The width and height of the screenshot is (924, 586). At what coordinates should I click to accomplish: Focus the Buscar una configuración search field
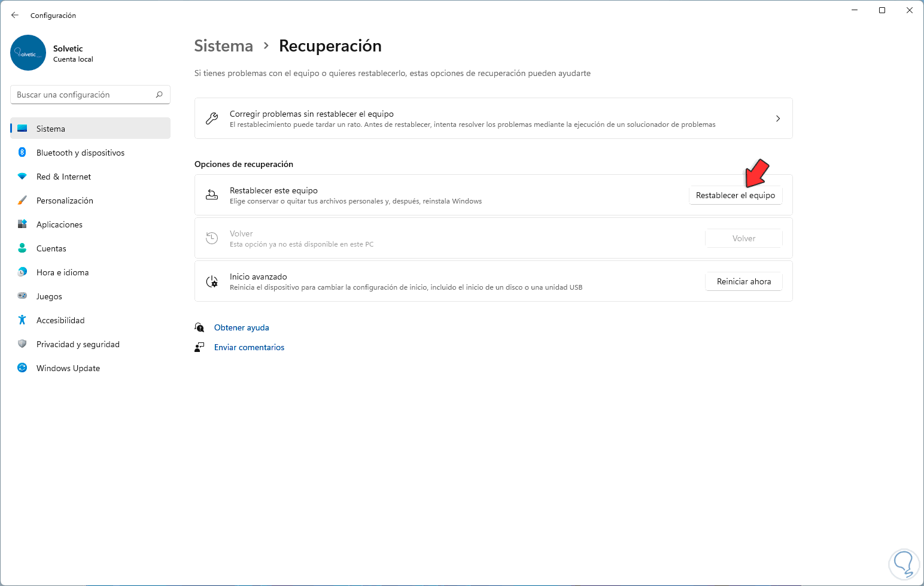[84, 95]
